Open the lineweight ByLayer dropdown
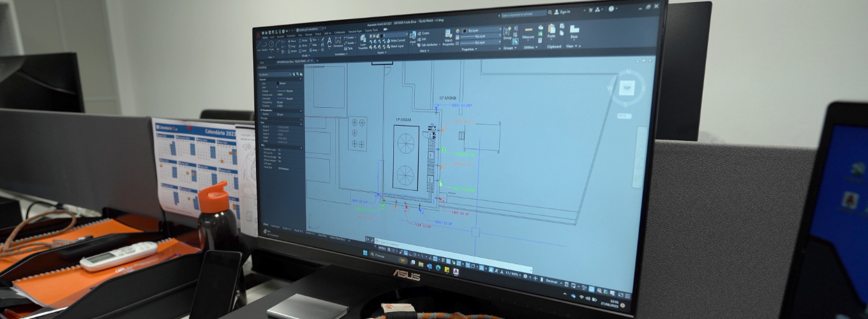The height and width of the screenshot is (319, 868). click(481, 36)
